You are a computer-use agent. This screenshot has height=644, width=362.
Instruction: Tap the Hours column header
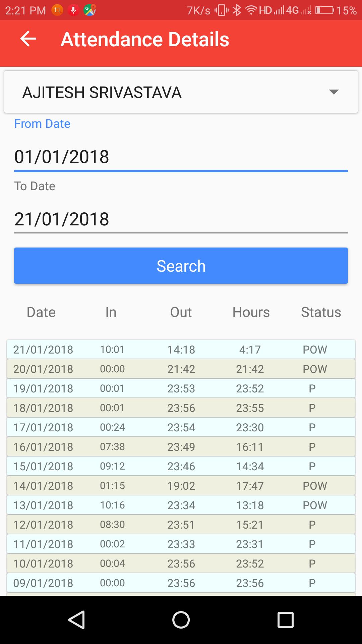[x=251, y=312]
